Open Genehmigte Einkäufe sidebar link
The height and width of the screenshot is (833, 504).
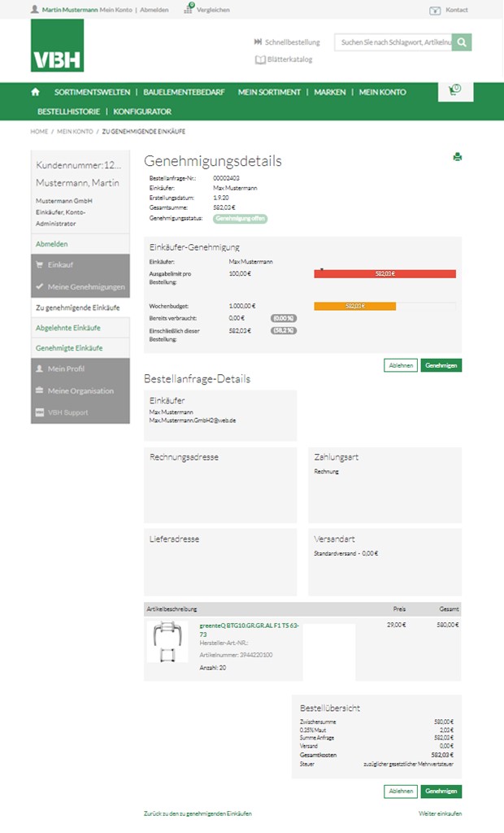click(69, 348)
